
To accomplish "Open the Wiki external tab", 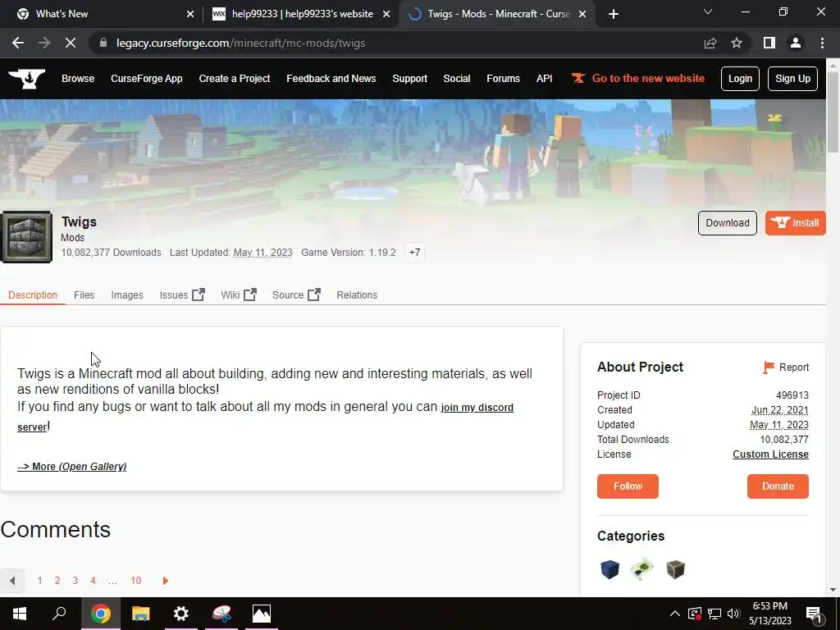I will [x=239, y=295].
